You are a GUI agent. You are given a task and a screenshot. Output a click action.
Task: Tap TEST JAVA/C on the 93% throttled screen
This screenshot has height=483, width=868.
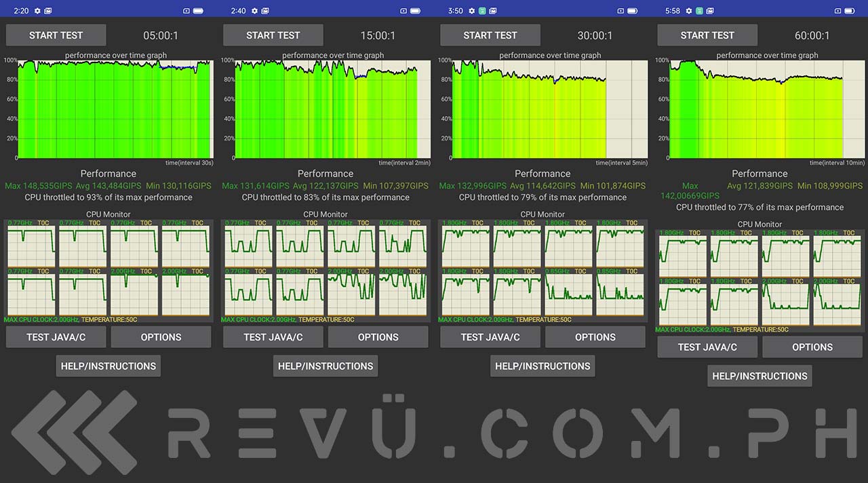[x=56, y=337]
